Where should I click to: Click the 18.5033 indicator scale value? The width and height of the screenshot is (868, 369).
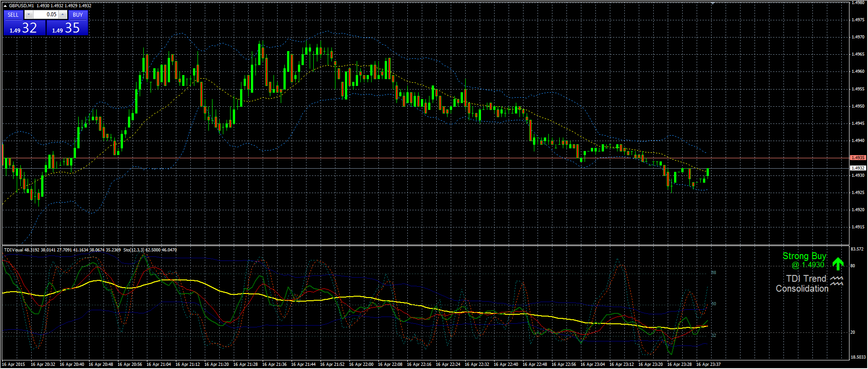(858, 357)
